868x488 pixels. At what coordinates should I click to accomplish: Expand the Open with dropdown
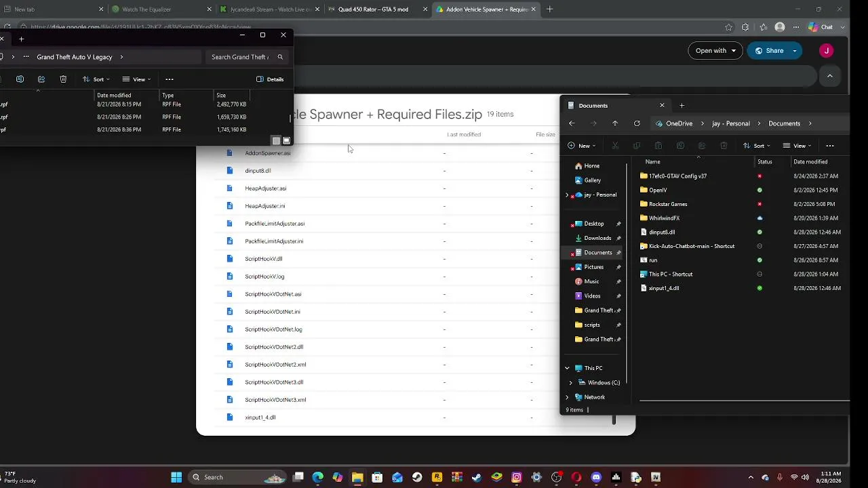tap(715, 51)
